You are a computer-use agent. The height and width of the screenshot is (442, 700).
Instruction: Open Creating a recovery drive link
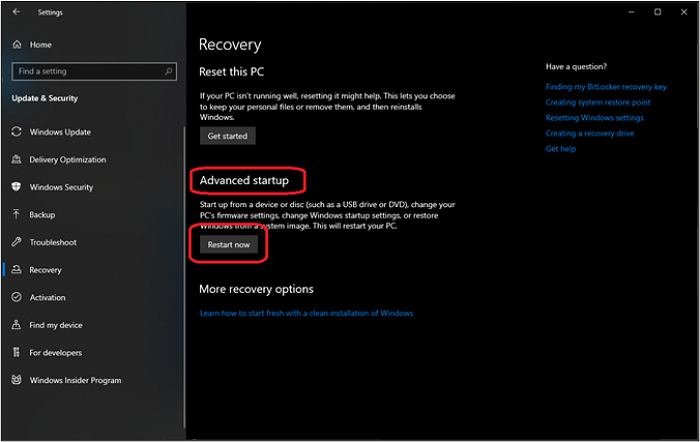pyautogui.click(x=590, y=133)
